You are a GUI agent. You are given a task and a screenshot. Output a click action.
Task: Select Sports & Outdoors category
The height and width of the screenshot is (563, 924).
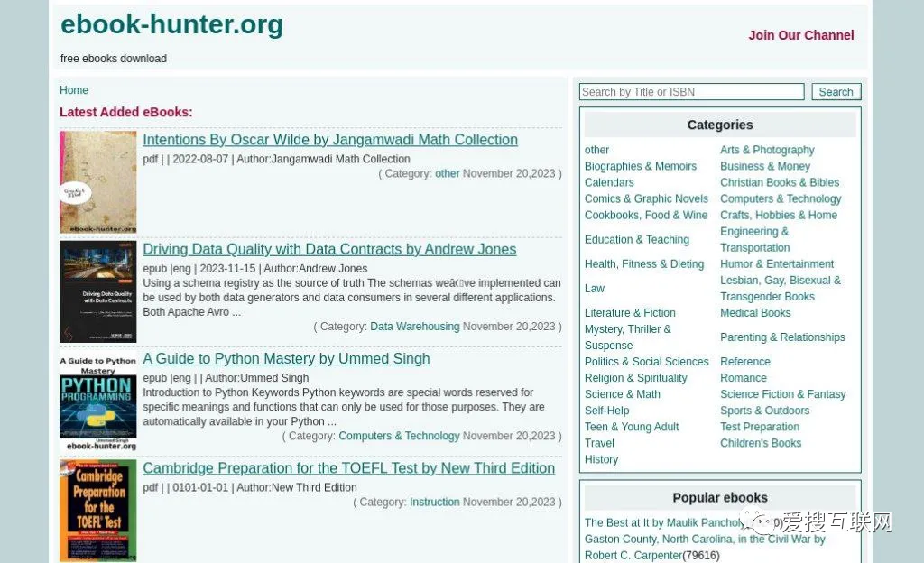point(765,411)
